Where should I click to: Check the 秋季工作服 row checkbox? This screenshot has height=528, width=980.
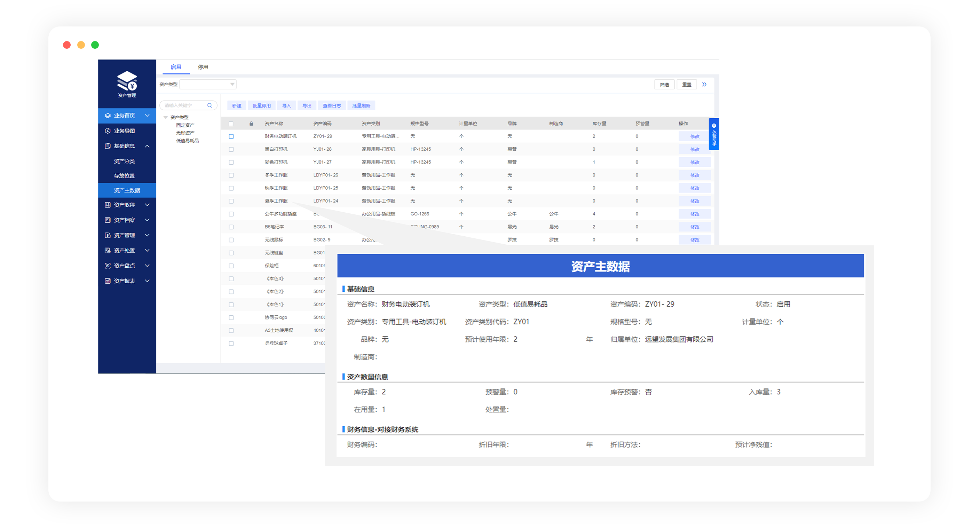[231, 188]
